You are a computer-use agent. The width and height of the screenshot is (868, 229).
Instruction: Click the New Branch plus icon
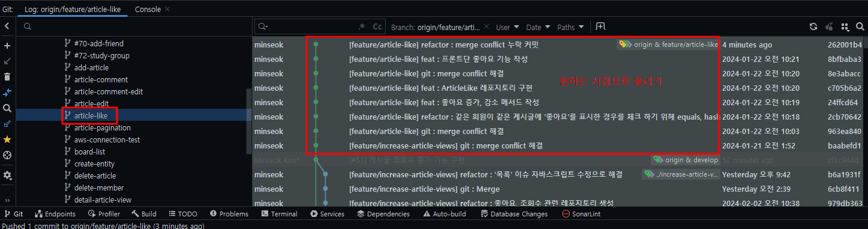pyautogui.click(x=7, y=46)
